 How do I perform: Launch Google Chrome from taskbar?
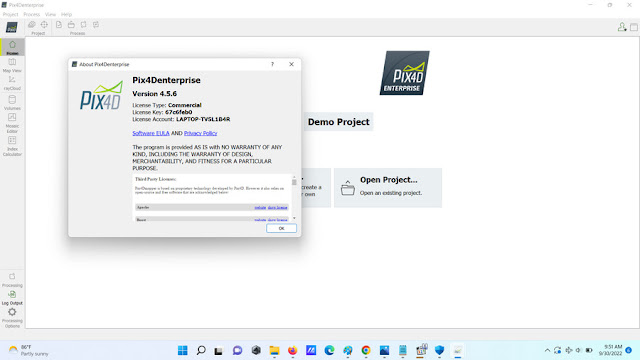tap(366, 350)
